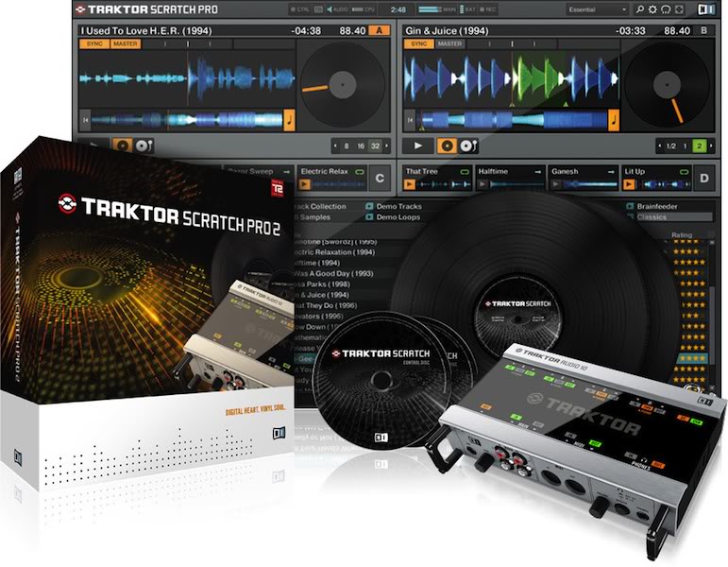
Task: Click the layout grid icon beside CTRL
Action: [x=318, y=9]
